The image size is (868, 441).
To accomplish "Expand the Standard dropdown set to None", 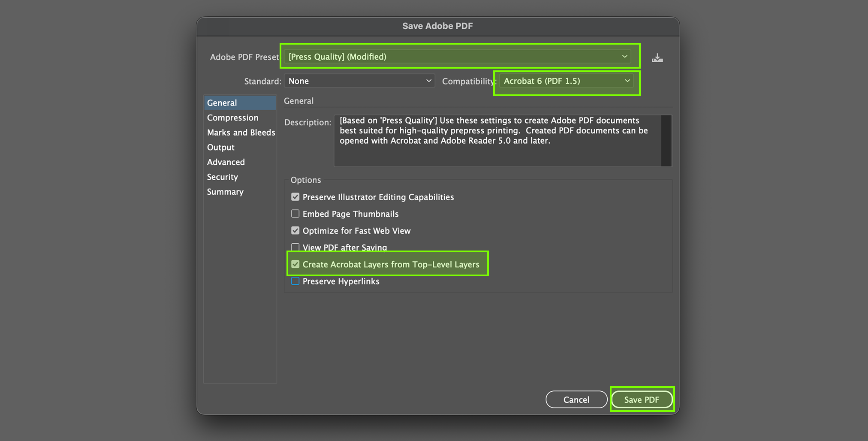I will point(359,81).
